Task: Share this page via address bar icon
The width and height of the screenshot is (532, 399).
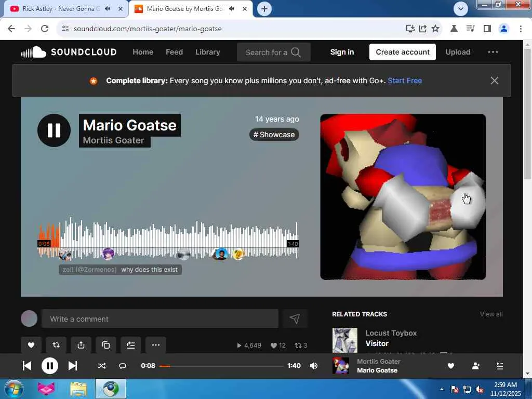Action: 423,29
